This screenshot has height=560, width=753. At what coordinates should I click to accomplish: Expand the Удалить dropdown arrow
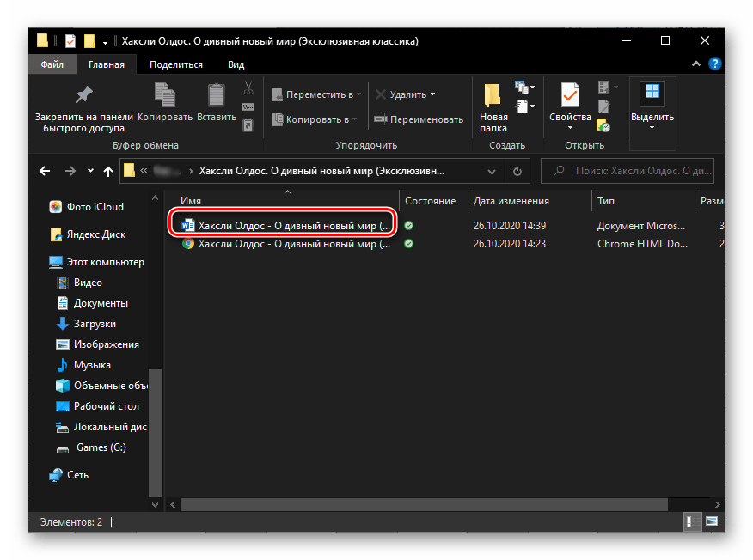[x=432, y=94]
